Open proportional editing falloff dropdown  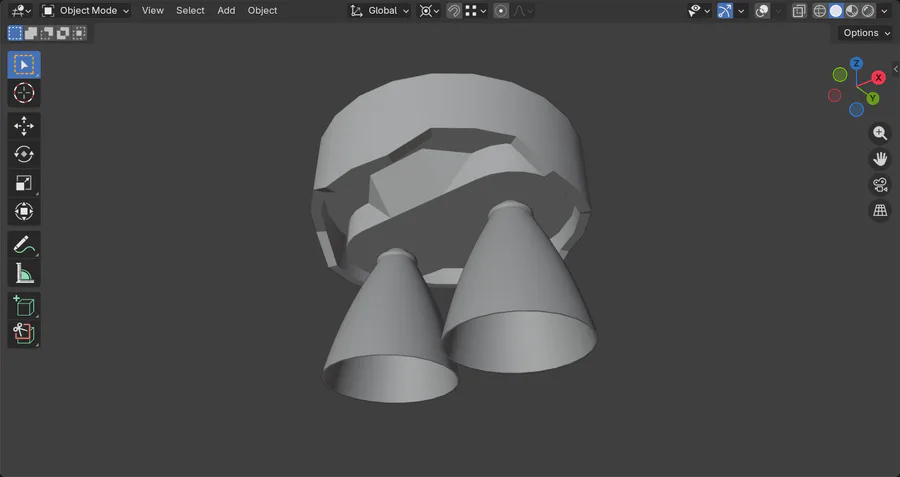click(x=522, y=10)
